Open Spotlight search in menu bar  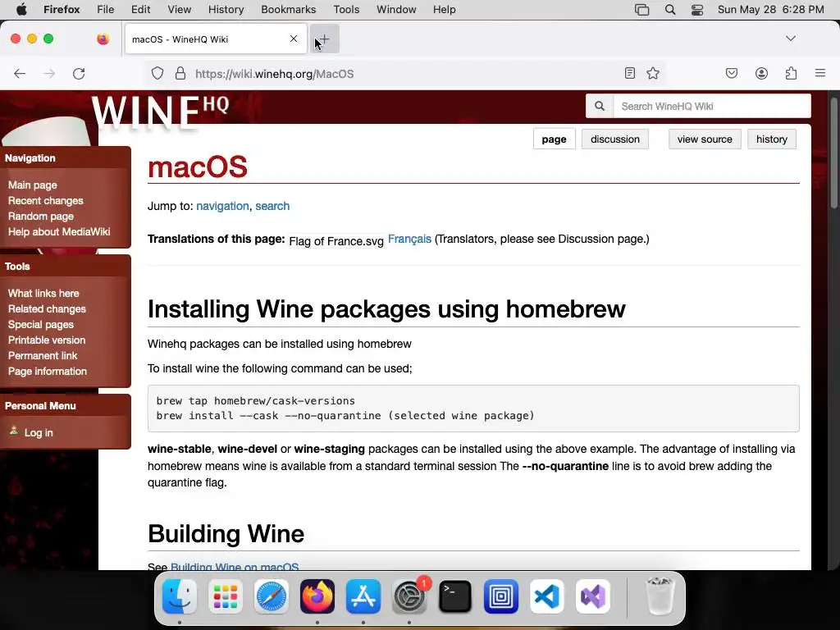pyautogui.click(x=669, y=9)
